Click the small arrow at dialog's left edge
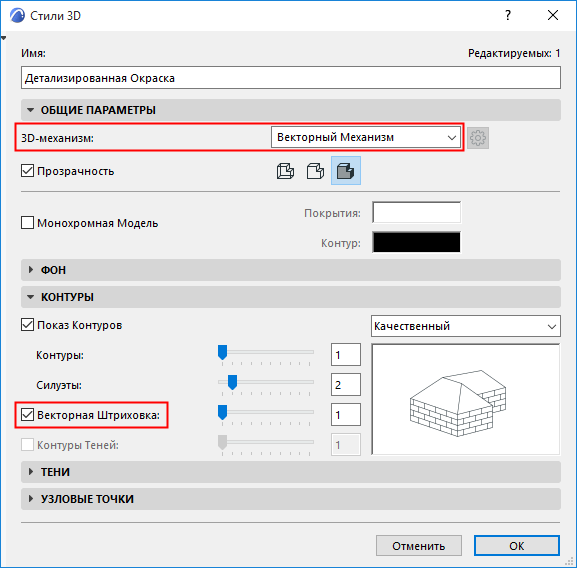This screenshot has width=577, height=568. [x=4, y=38]
